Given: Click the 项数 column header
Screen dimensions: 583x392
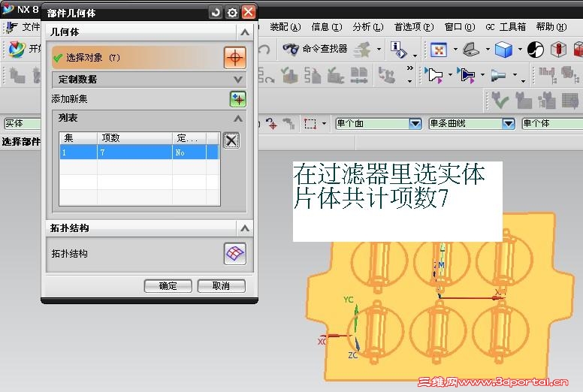Looking at the screenshot, I should click(134, 138).
